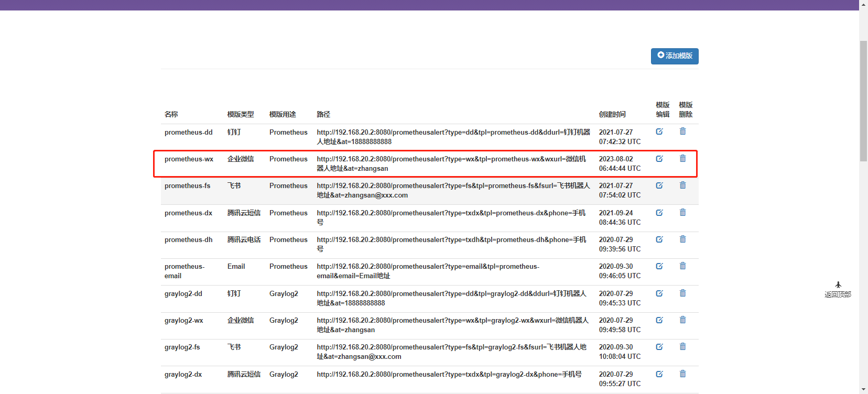Delete the graylog2-dx template

(x=682, y=374)
